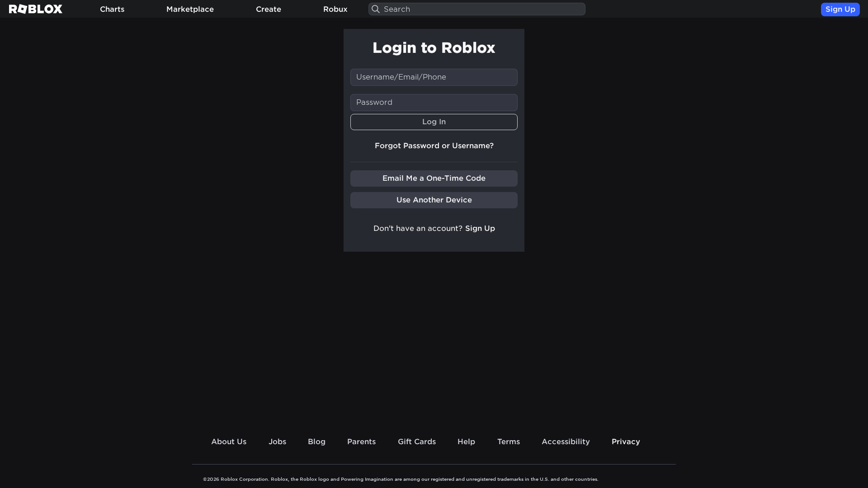The image size is (868, 488).
Task: Click the search magnifier icon
Action: click(x=375, y=9)
